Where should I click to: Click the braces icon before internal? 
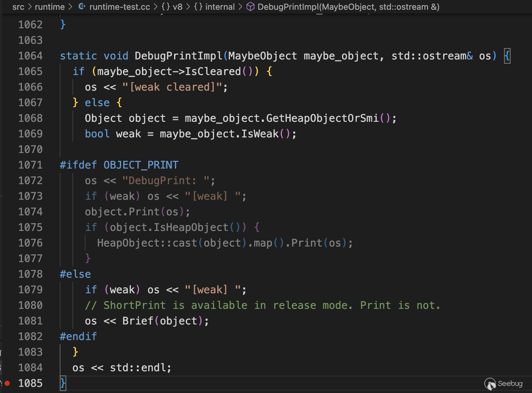coord(198,7)
